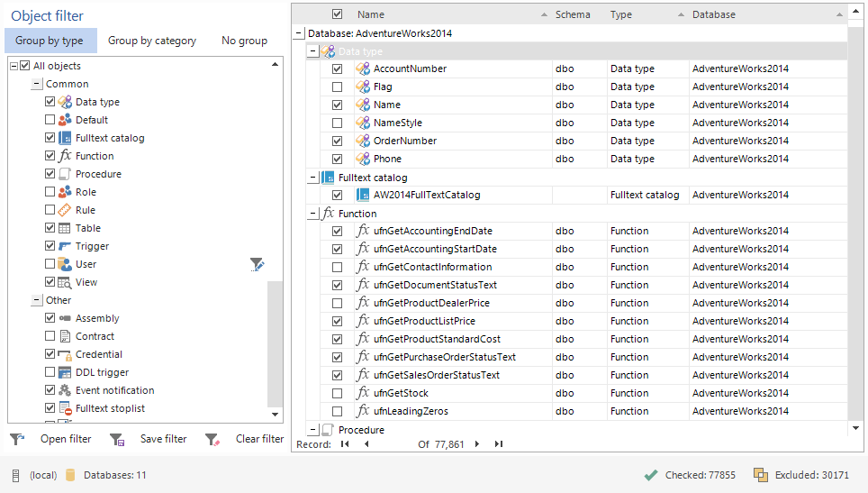Click the DDL trigger icon
This screenshot has width=868, height=493.
coord(65,372)
